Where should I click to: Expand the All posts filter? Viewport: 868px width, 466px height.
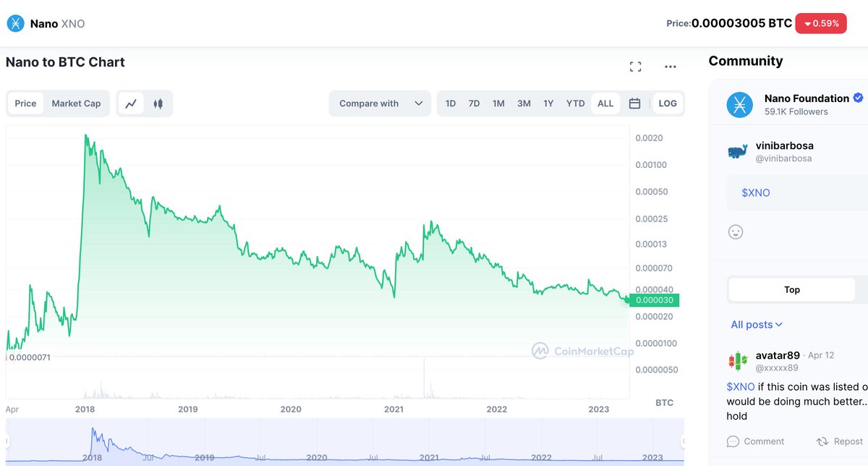tap(757, 325)
